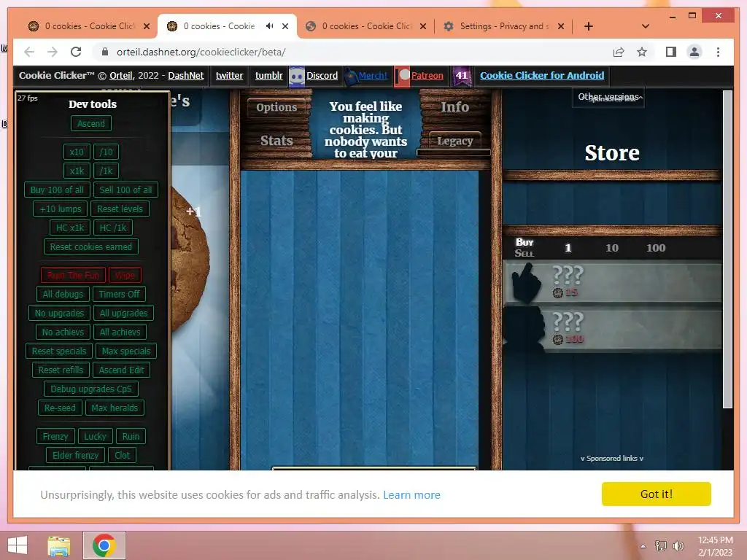Trigger the Frenzy buff
This screenshot has height=560, width=747.
(55, 436)
